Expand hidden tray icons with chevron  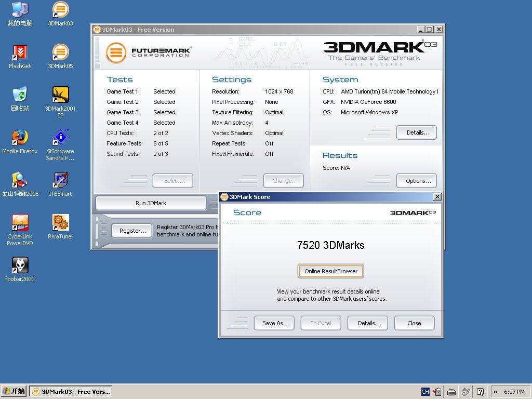pos(496,392)
